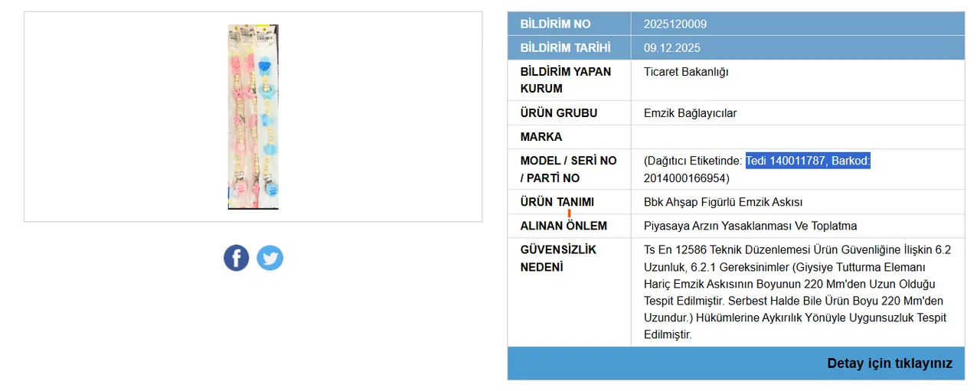Click "Piyasaya Arzın Yasaklanması Ve Toplatma" text

(750, 226)
